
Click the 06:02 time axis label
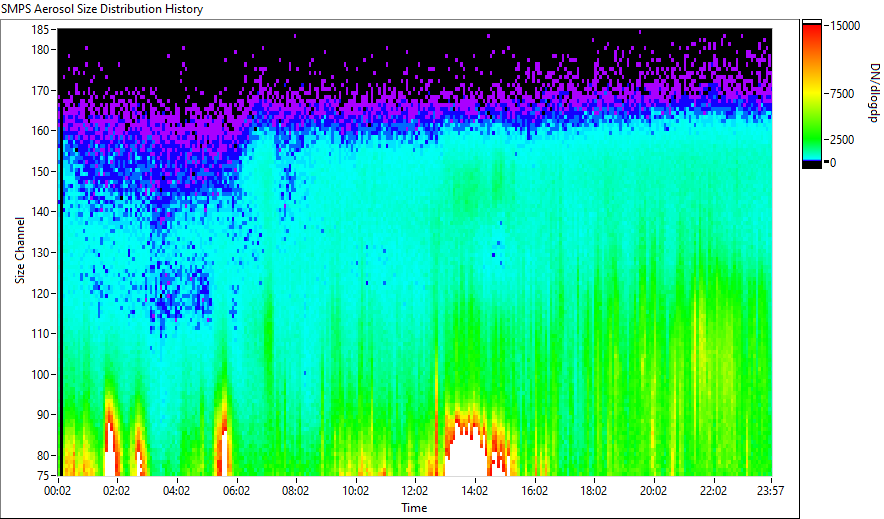click(x=236, y=491)
